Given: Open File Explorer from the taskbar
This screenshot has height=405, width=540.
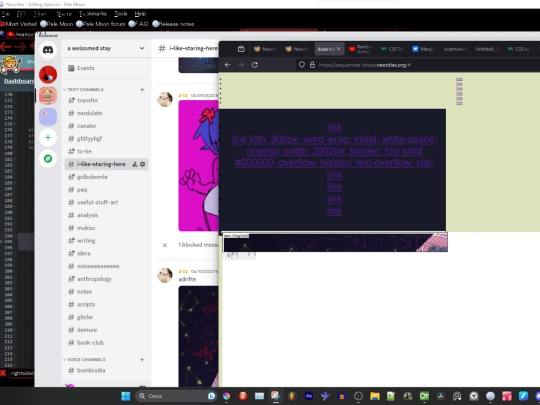Looking at the screenshot, I should [x=375, y=396].
